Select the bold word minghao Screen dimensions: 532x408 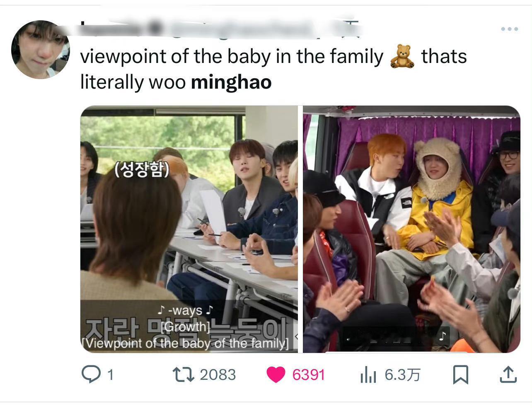(231, 82)
